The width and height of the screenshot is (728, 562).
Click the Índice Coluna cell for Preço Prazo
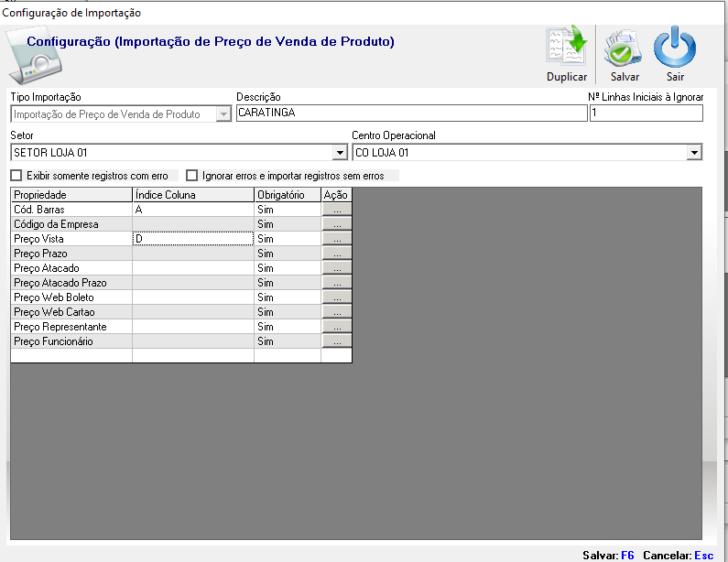click(193, 253)
